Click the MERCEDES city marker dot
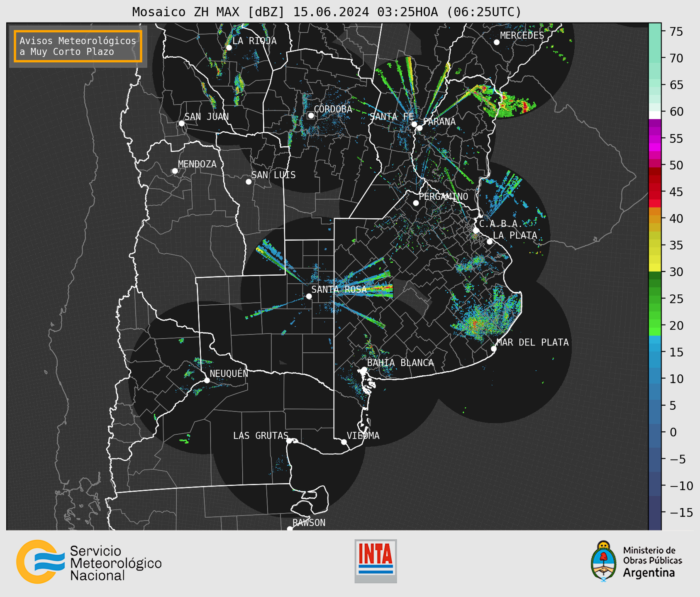700x597 pixels. pos(497,42)
